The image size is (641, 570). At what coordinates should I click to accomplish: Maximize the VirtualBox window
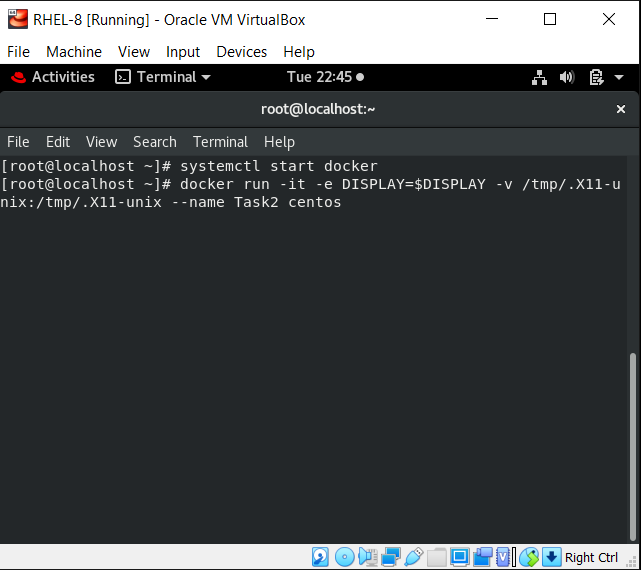549,19
